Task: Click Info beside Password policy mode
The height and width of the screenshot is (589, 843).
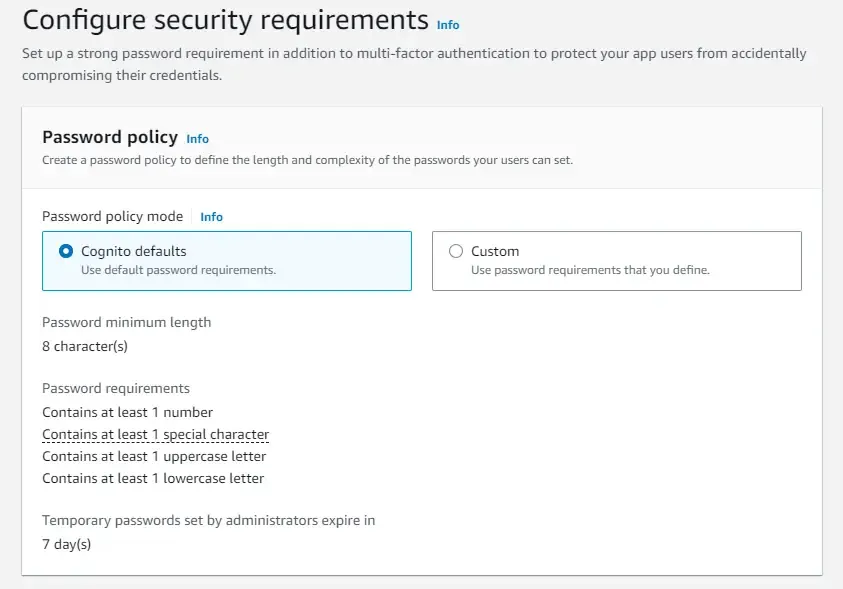Action: (x=211, y=216)
